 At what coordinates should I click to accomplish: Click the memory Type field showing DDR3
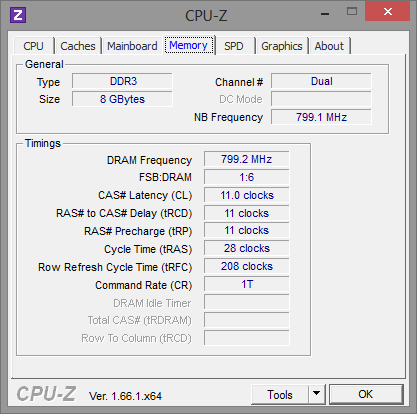coord(122,81)
